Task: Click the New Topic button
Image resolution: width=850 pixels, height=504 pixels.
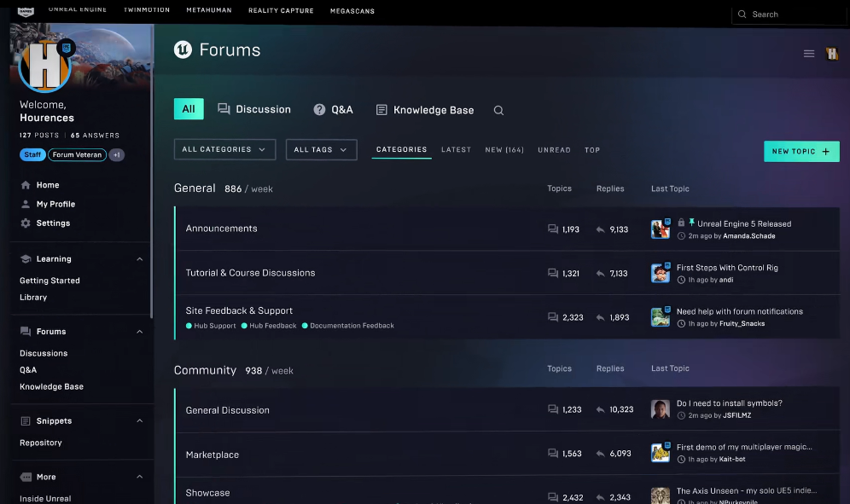Action: pos(801,152)
